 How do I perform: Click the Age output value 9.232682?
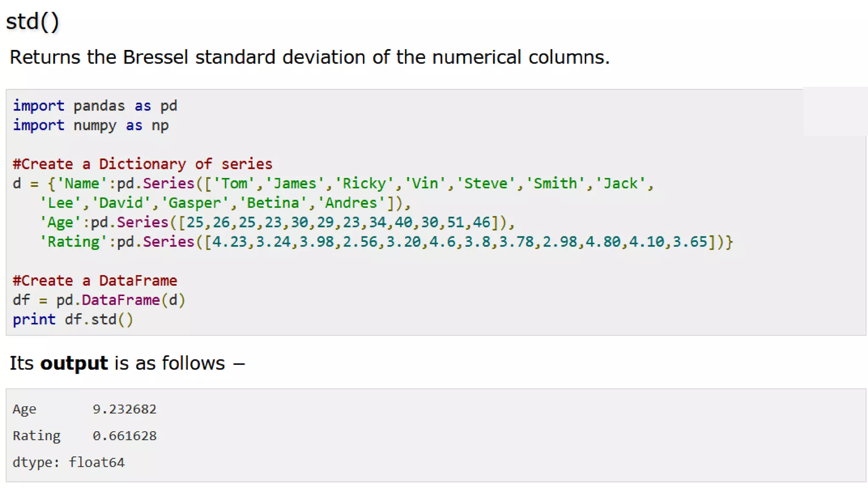pyautogui.click(x=125, y=409)
